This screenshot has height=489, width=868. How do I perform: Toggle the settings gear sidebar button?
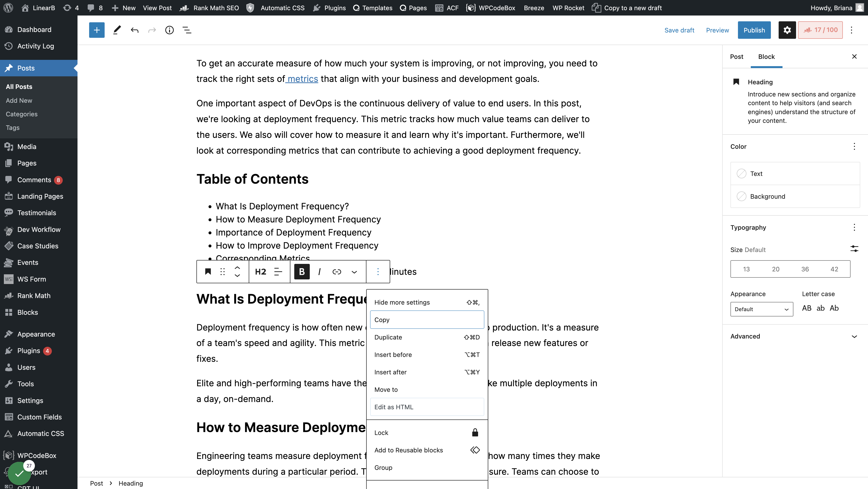click(x=787, y=30)
